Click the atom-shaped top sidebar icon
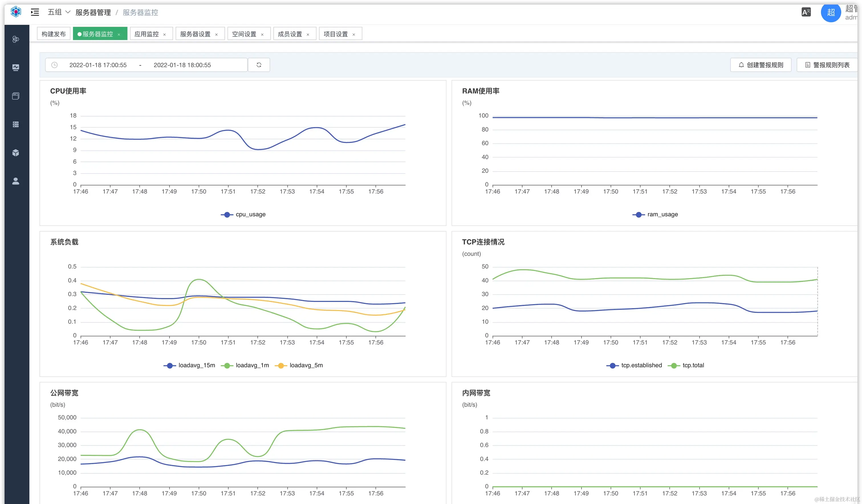The image size is (862, 504). tap(16, 39)
